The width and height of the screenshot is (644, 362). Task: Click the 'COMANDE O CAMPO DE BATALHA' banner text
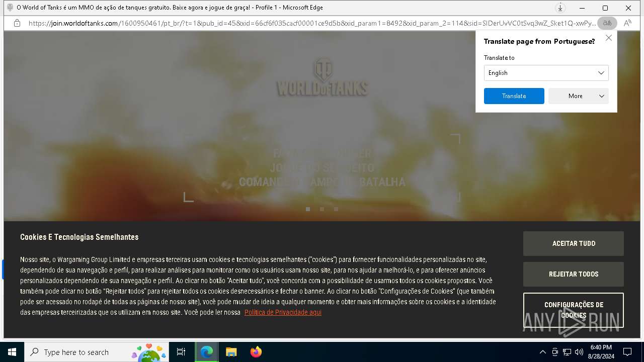pyautogui.click(x=322, y=182)
